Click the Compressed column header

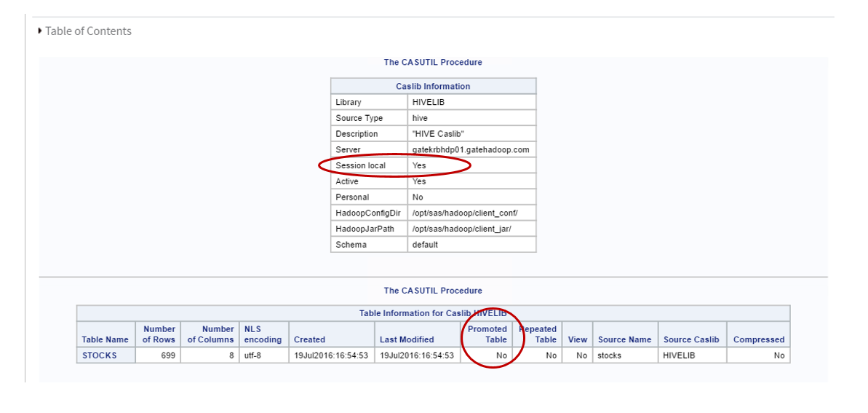(x=758, y=334)
